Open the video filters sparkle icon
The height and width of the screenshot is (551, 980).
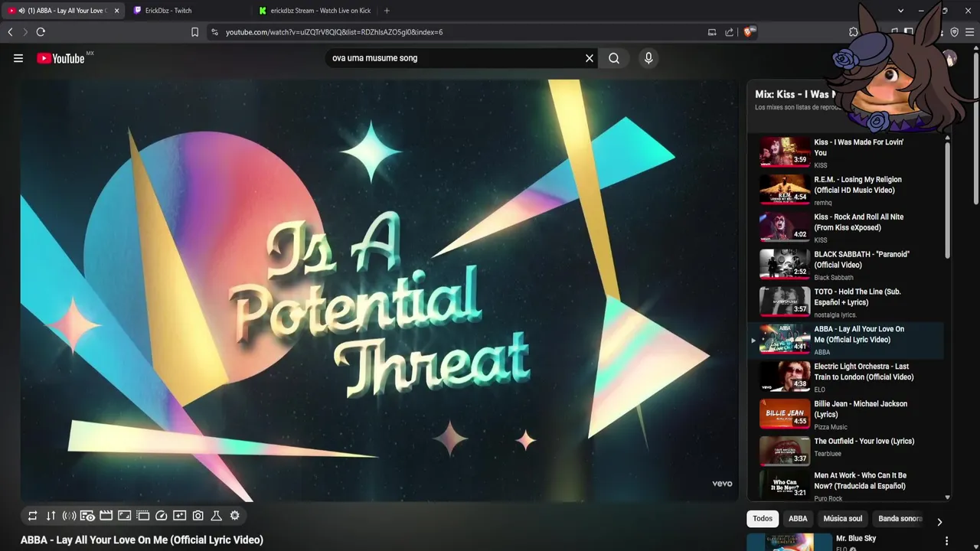pyautogui.click(x=179, y=516)
